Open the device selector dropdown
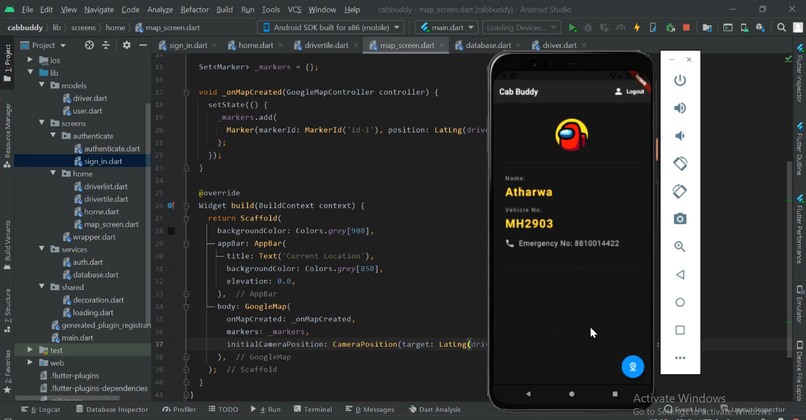This screenshot has height=420, width=806. point(331,28)
